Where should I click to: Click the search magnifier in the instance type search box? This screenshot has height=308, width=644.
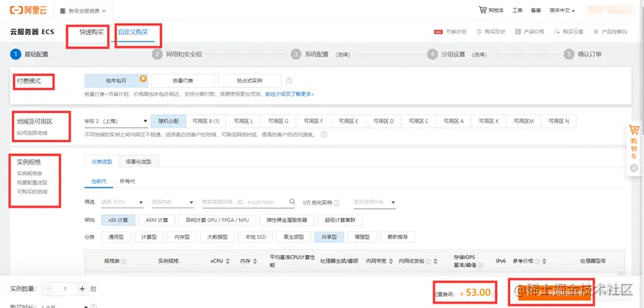pyautogui.click(x=292, y=202)
